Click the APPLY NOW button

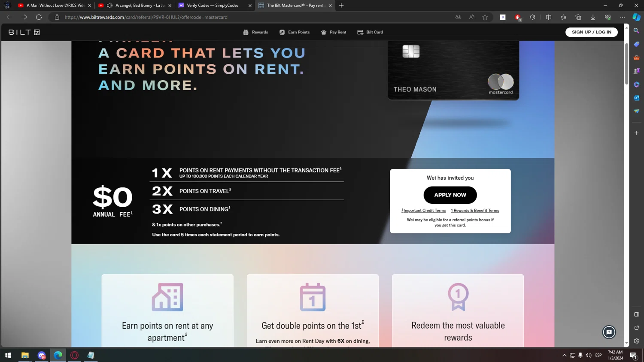450,195
